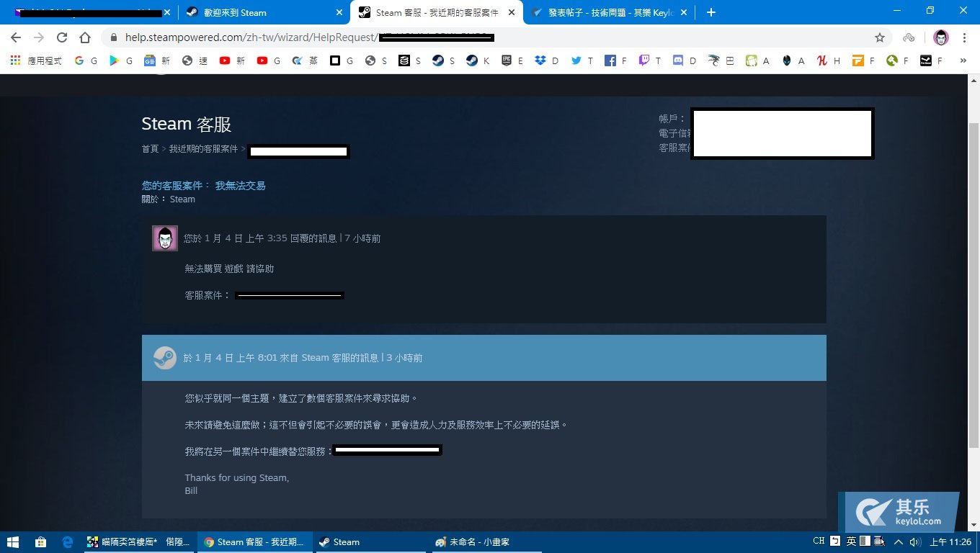Open the Discord bookmark
Viewport: 980px width, 553px height.
click(x=684, y=61)
